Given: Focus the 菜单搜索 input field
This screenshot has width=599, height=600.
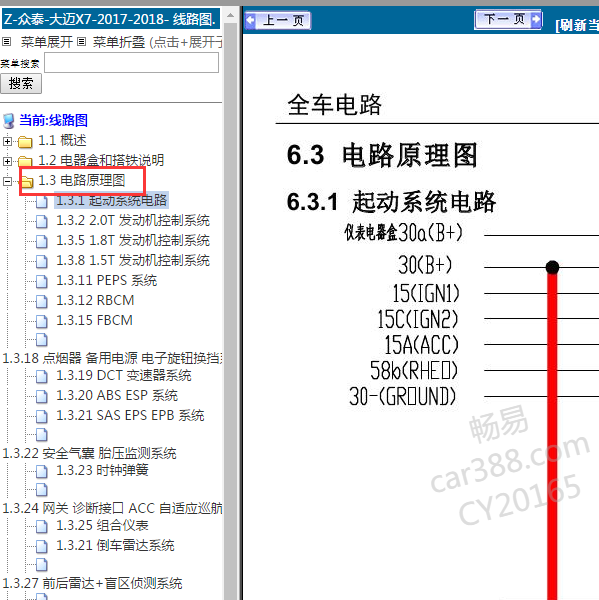Looking at the screenshot, I should [132, 62].
